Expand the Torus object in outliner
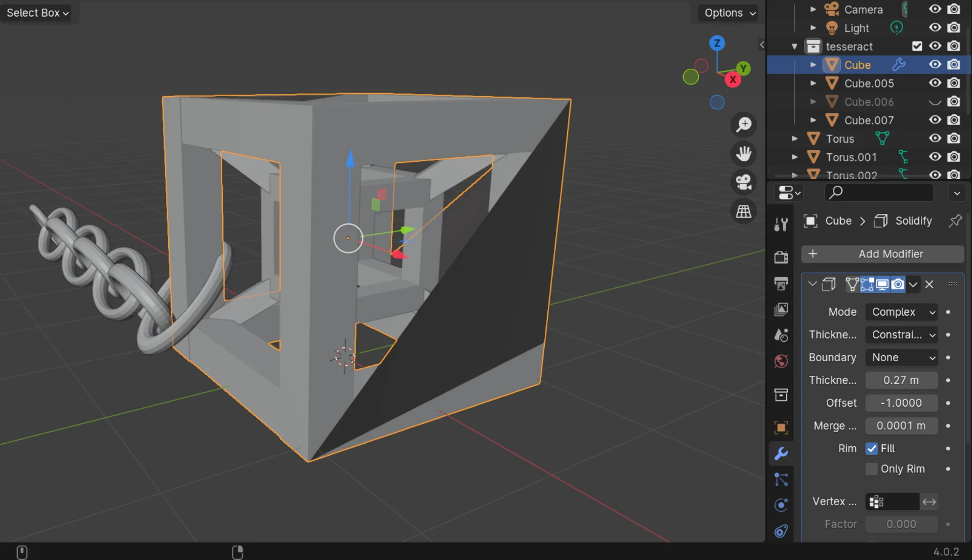Image resolution: width=972 pixels, height=560 pixels. point(795,139)
